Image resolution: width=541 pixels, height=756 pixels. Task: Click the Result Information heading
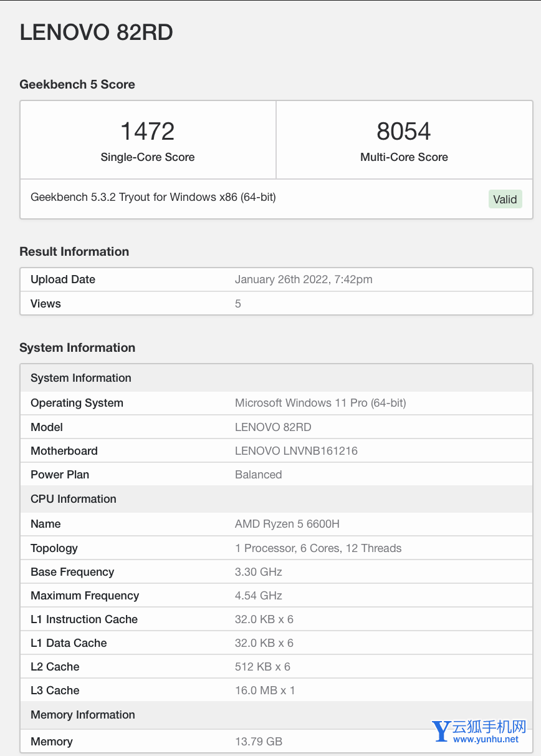(x=74, y=251)
